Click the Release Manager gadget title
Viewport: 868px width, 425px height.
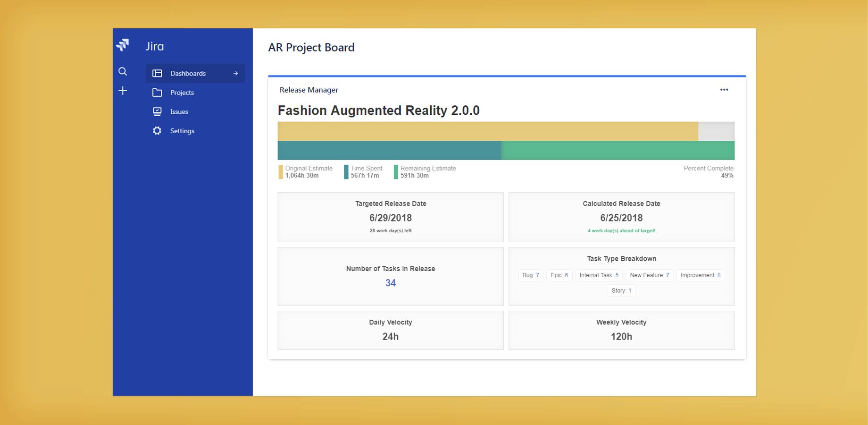tap(309, 90)
